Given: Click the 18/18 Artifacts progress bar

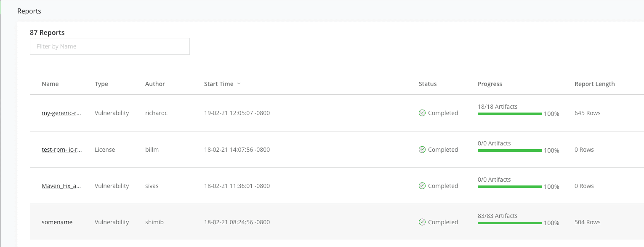Looking at the screenshot, I should pos(509,114).
